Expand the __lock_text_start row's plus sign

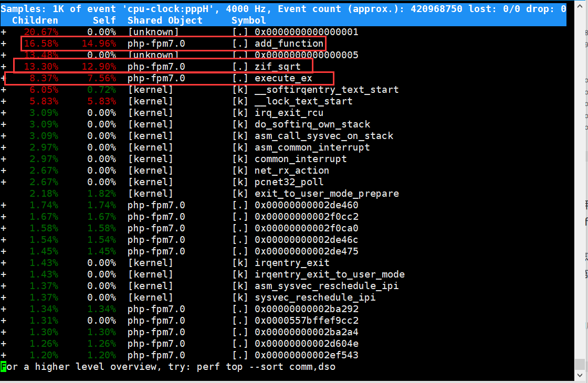pos(3,101)
